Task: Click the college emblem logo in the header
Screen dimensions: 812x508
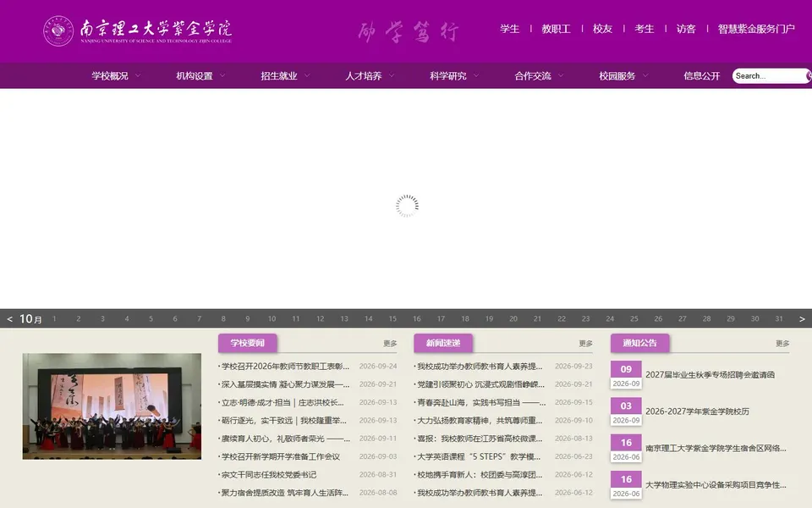Action: [x=58, y=31]
